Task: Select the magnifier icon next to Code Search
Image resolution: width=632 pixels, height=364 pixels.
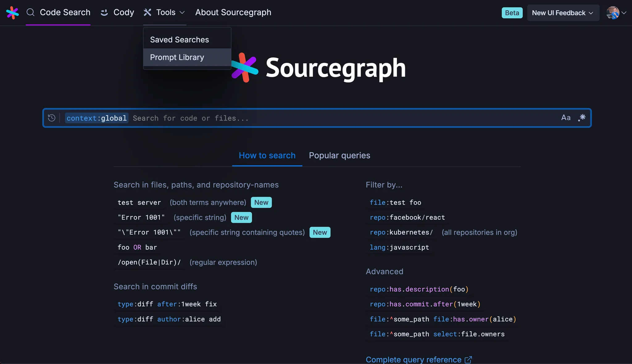Action: 31,13
